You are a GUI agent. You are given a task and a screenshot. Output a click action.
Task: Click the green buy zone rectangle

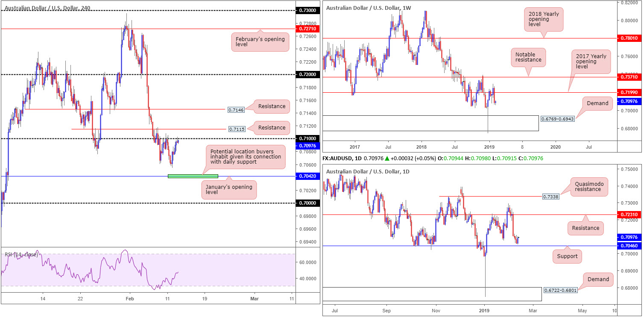193,176
